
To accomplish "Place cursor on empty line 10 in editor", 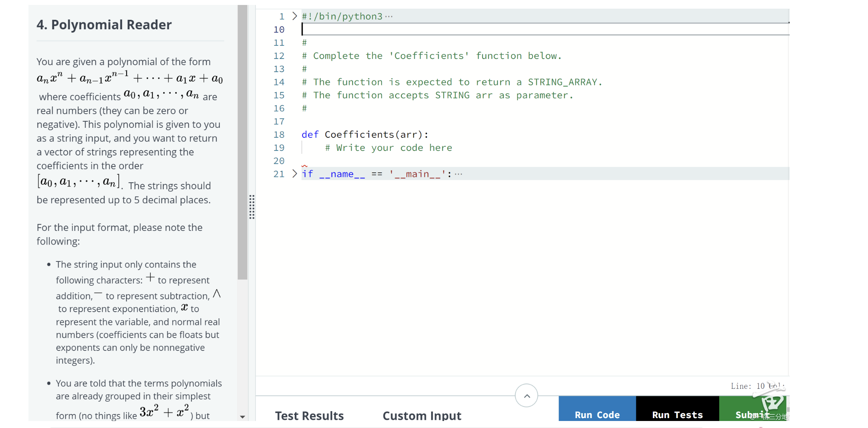I will coord(545,29).
